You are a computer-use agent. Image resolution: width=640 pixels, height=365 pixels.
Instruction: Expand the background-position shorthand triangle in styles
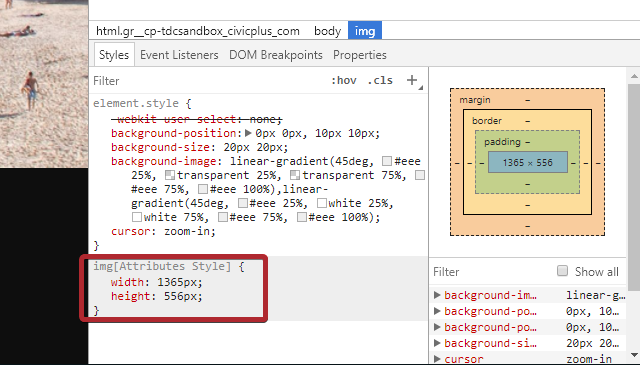pos(248,133)
